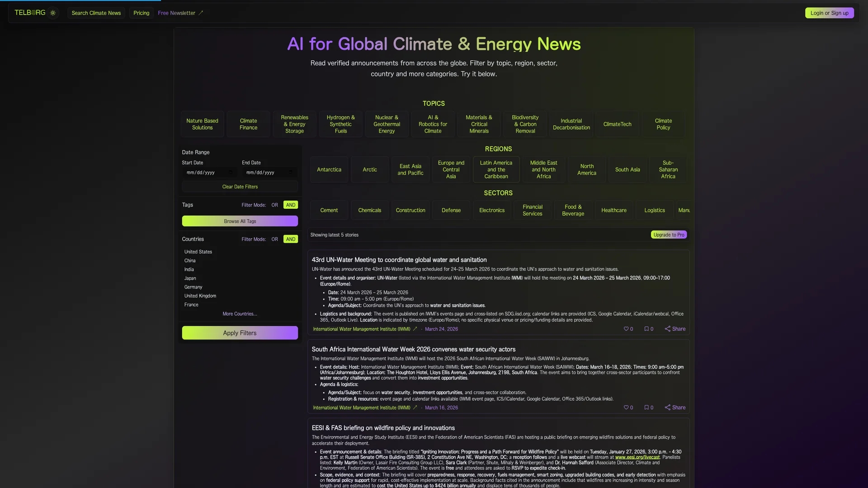Click Showing latest 5 stories text
This screenshot has height=488, width=868.
[335, 235]
